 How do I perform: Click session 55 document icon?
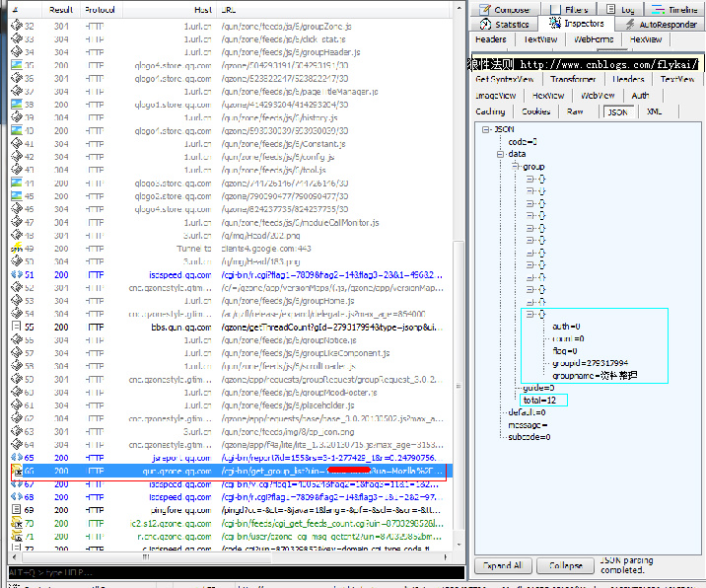pos(17,327)
